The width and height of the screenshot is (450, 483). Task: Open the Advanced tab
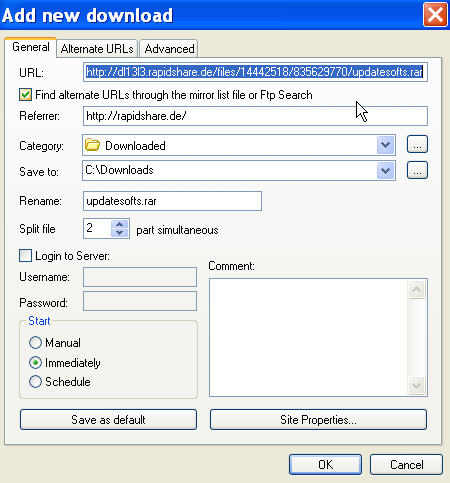pyautogui.click(x=169, y=49)
